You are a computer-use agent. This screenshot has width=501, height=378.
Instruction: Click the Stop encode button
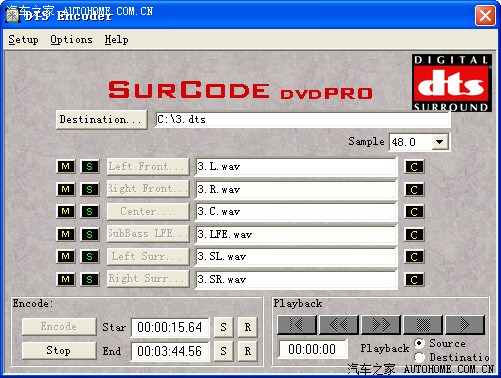tap(59, 350)
